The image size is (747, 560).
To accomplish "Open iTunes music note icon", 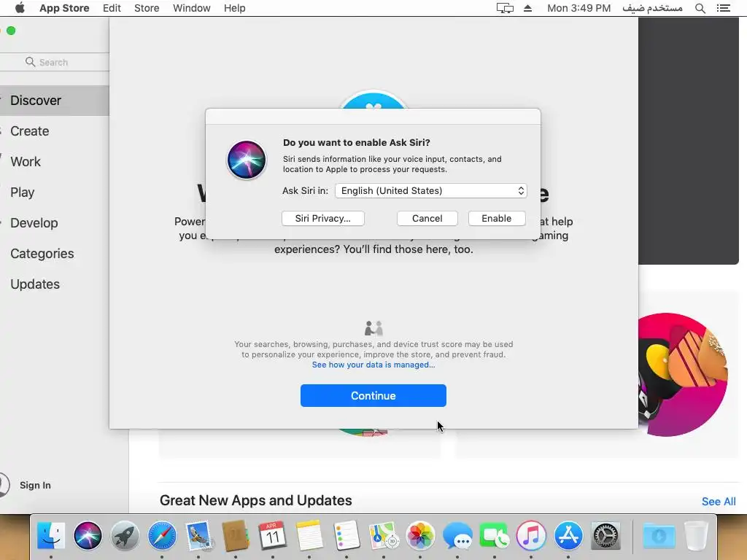I will click(x=531, y=536).
